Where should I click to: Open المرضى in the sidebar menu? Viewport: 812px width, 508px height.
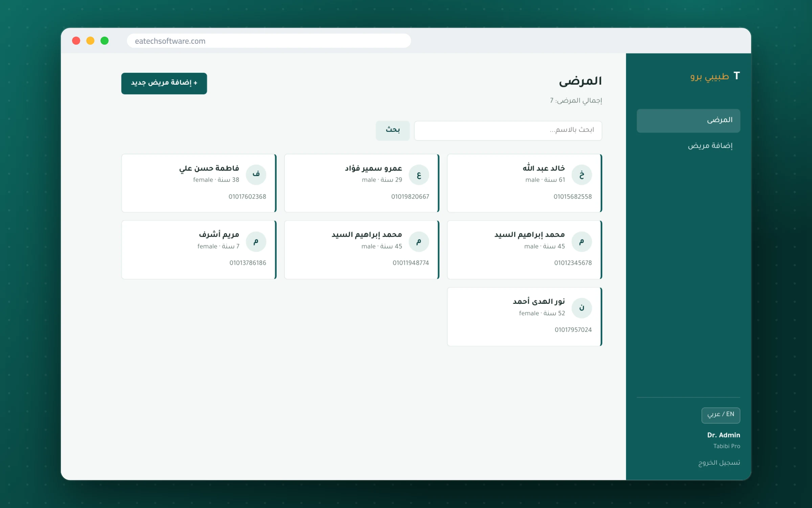[688, 121]
